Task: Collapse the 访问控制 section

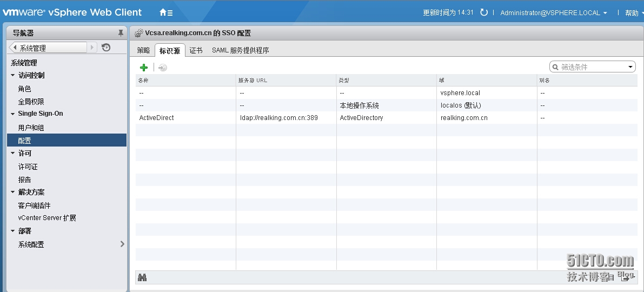Action: pyautogui.click(x=13, y=75)
